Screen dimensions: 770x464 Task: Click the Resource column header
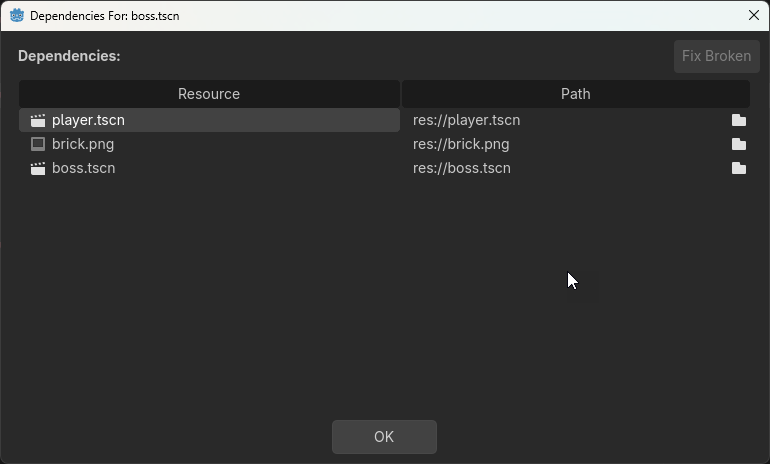tap(209, 94)
